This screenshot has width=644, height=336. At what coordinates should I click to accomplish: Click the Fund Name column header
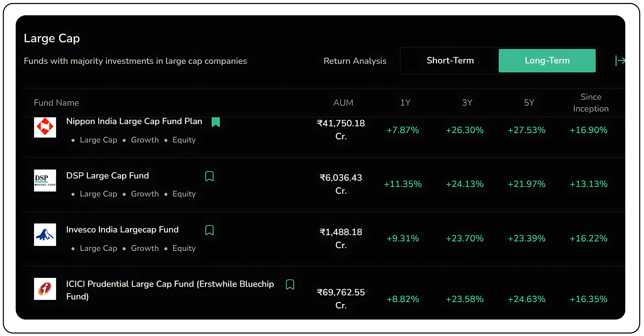pos(56,103)
